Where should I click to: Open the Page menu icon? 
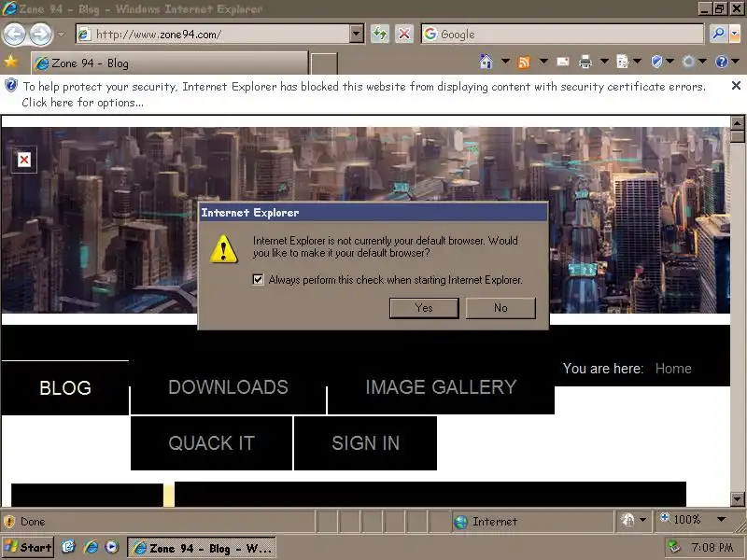622,62
